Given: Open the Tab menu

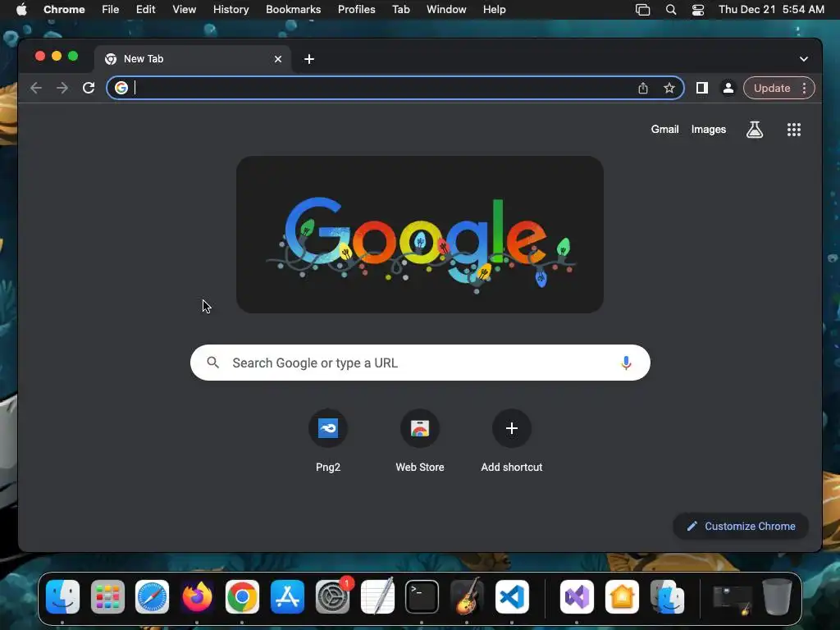Looking at the screenshot, I should pyautogui.click(x=400, y=10).
